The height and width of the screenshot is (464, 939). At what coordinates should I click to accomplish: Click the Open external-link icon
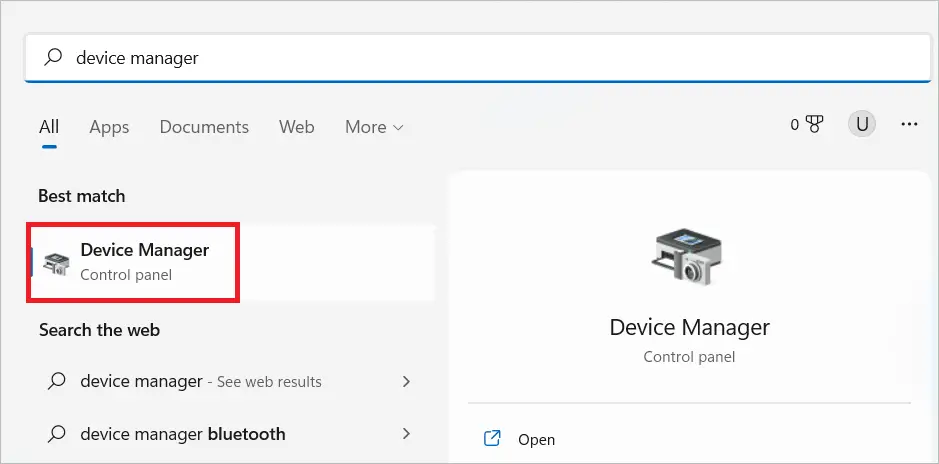tap(492, 438)
